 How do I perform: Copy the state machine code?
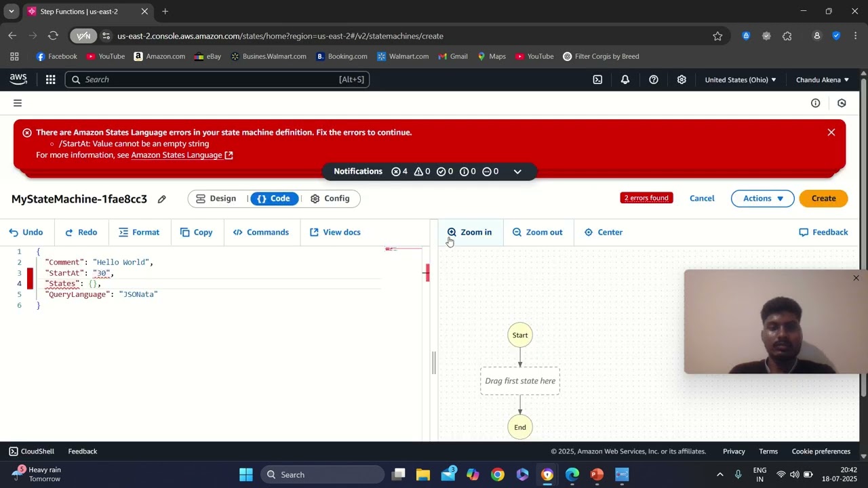coord(197,232)
